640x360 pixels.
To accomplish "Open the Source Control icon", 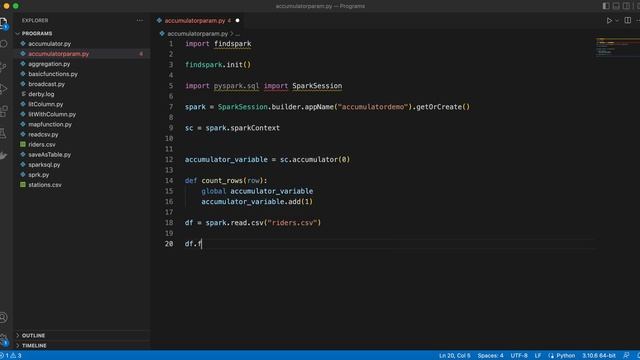I will (x=4, y=66).
